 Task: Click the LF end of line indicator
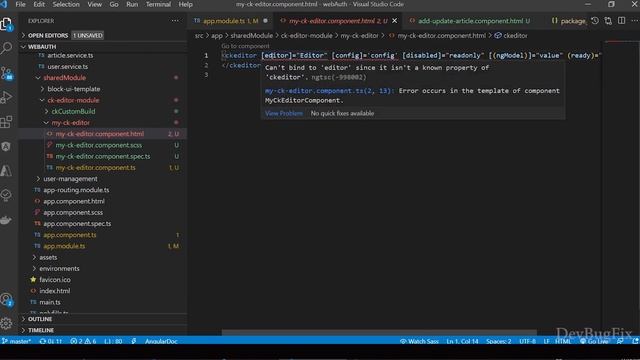tap(546, 341)
